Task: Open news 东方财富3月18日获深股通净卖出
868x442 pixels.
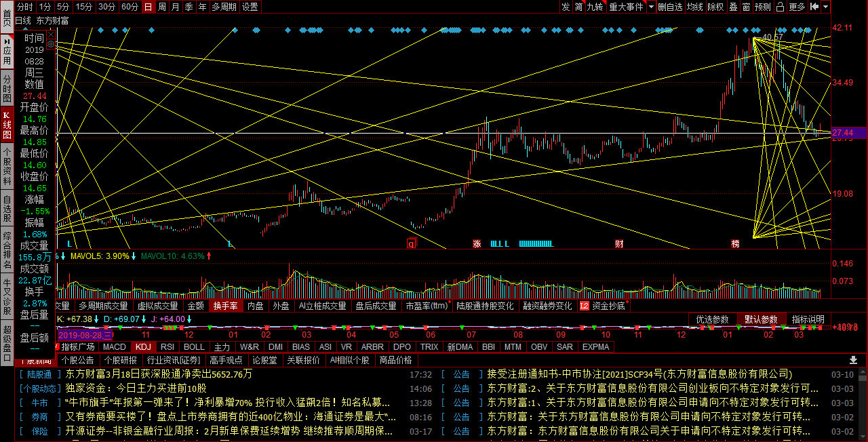Action: [159, 374]
